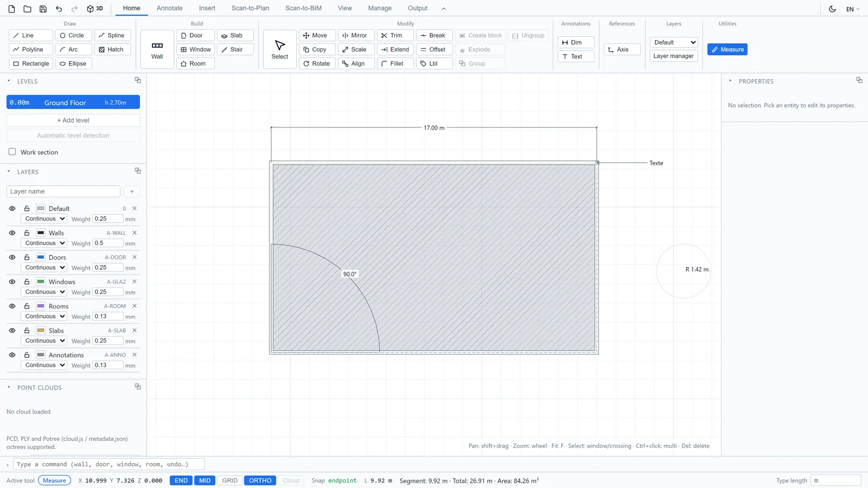Viewport: 868px width, 488px height.
Task: Activate the Stair tool
Action: (235, 49)
